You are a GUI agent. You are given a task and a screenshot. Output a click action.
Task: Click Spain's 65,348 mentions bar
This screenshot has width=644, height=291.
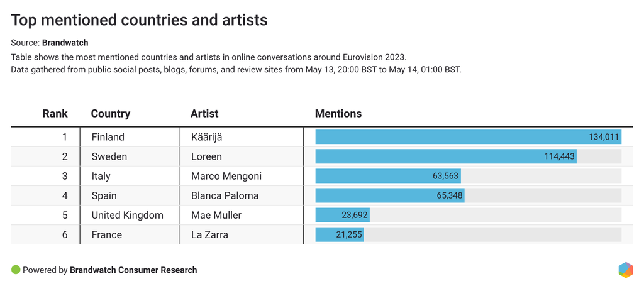(x=390, y=195)
